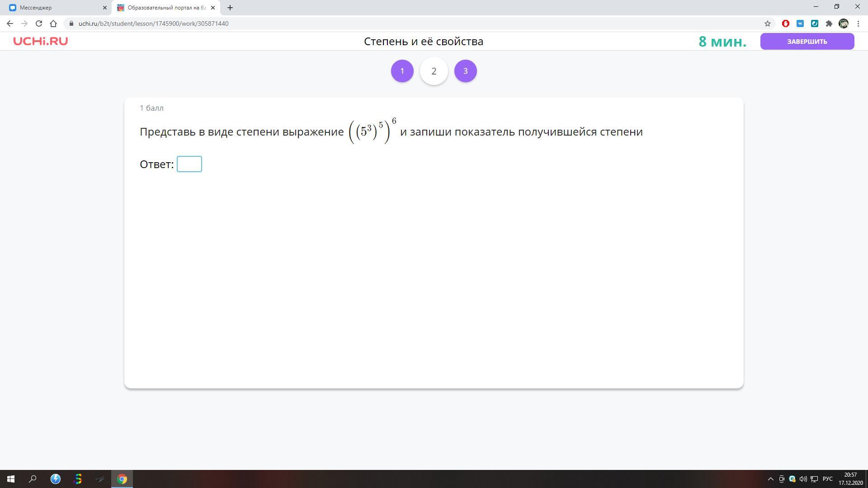868x488 pixels.
Task: Go to question 1 circle
Action: pyautogui.click(x=402, y=71)
